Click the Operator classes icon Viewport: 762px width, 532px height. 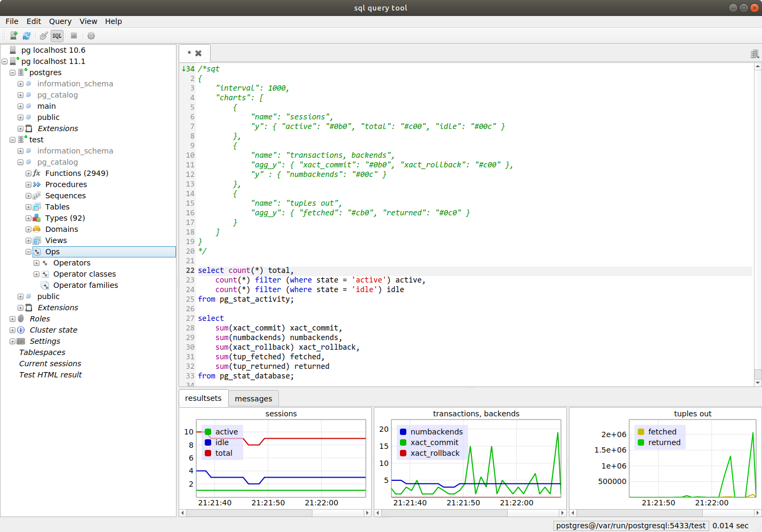pos(45,274)
